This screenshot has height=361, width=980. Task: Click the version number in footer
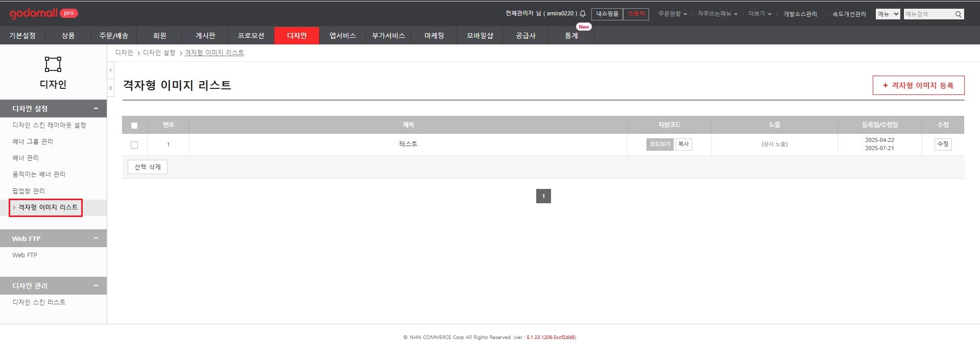(551, 338)
